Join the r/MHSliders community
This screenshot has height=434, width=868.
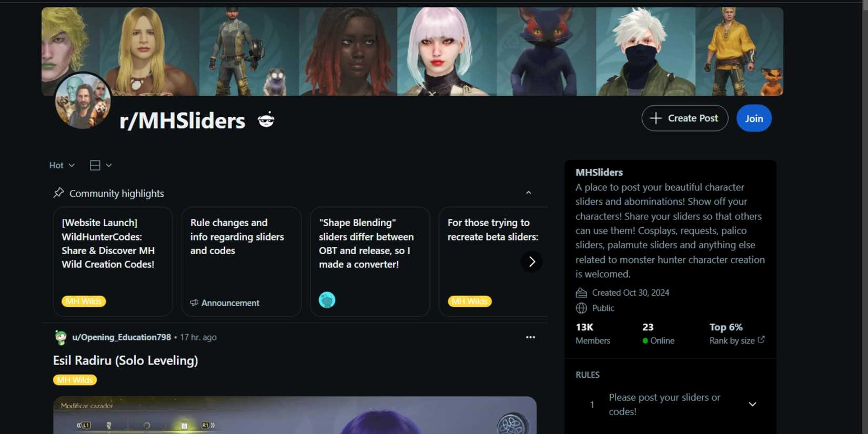754,118
